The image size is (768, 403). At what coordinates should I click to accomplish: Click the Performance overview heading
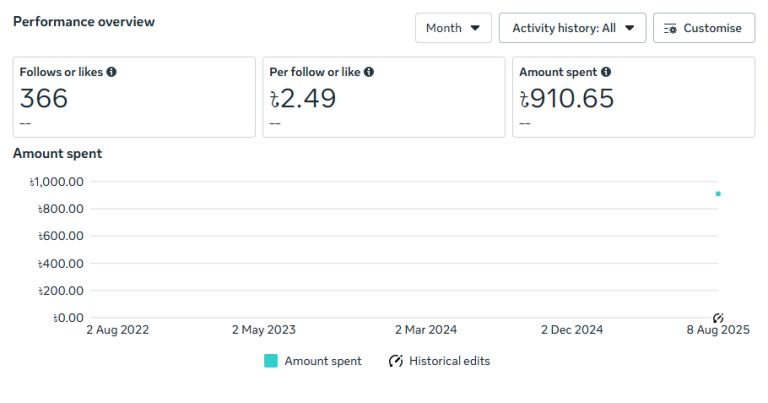[x=84, y=22]
